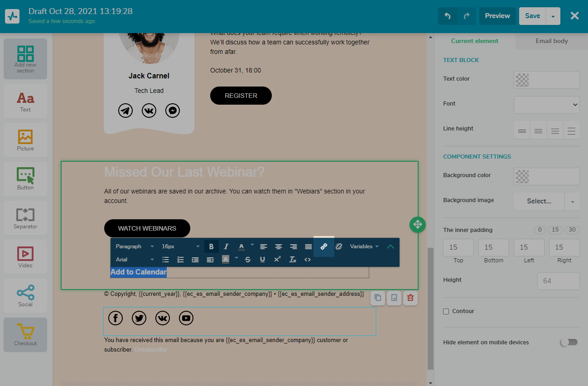Add a Button block from sidebar

pyautogui.click(x=25, y=179)
